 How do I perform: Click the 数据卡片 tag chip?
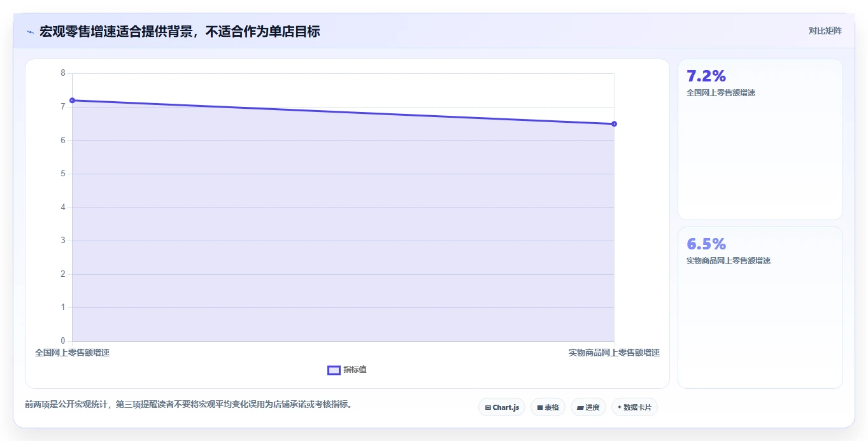coord(634,407)
